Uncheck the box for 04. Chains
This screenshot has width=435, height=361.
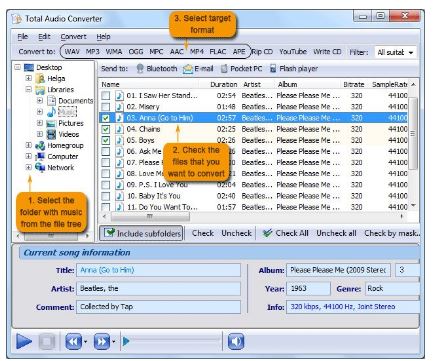106,129
